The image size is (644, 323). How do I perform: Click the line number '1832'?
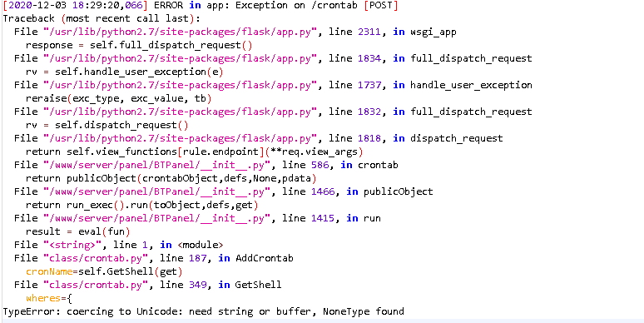pyautogui.click(x=369, y=112)
